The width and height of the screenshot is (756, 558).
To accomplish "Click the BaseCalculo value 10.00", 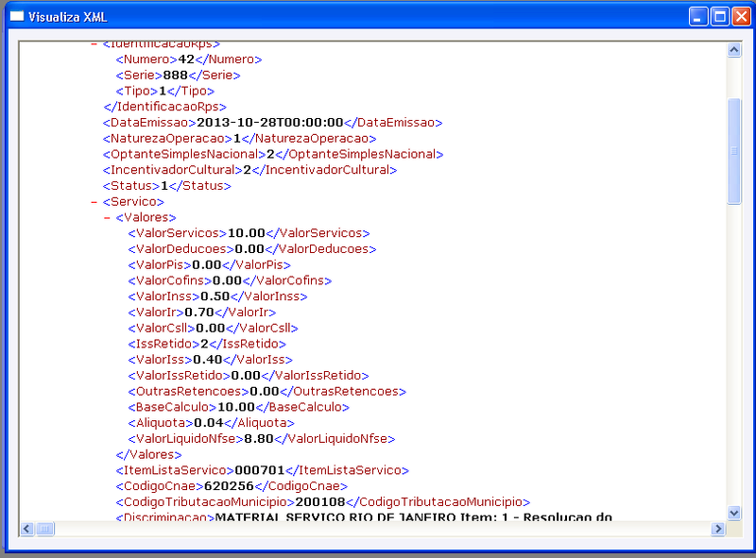I will point(236,407).
